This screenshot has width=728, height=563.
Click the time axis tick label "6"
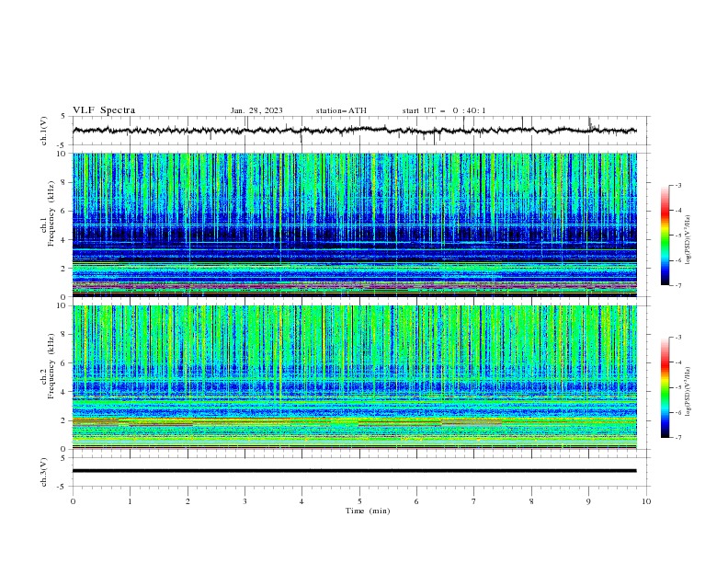pyautogui.click(x=416, y=501)
